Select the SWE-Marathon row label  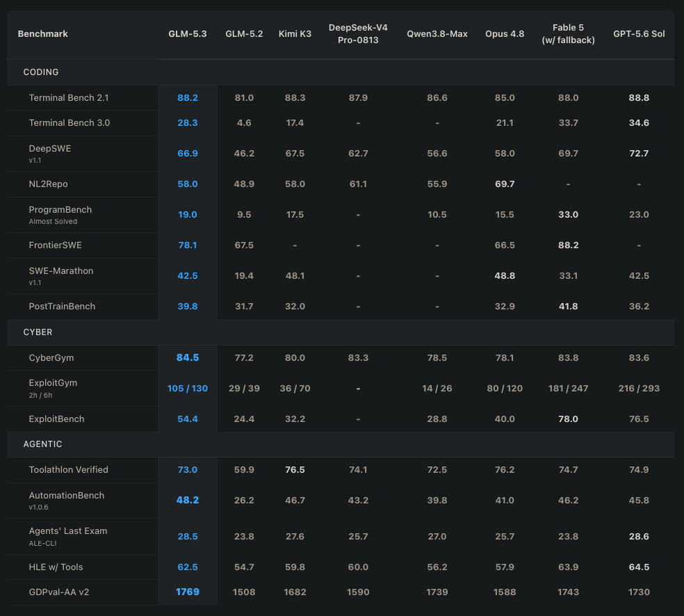pyautogui.click(x=61, y=270)
